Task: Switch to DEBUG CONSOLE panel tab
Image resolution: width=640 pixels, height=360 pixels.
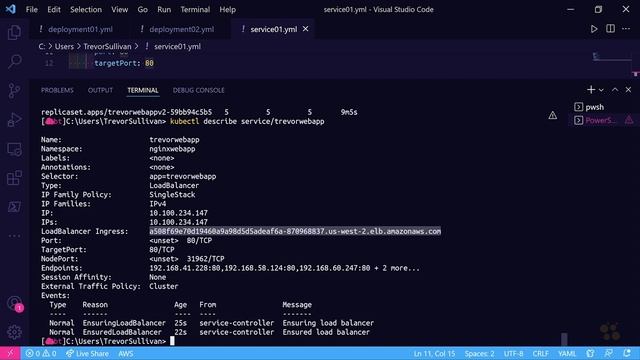Action: [x=198, y=90]
